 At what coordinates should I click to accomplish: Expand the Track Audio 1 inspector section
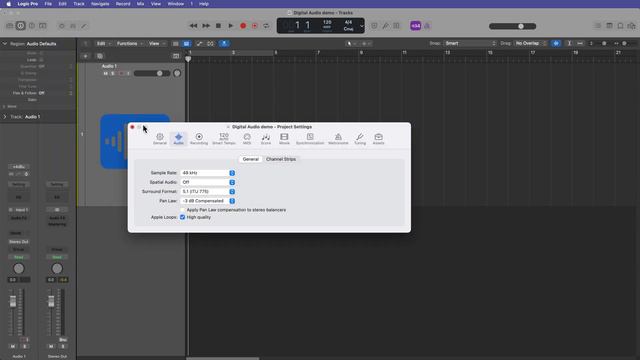5,117
